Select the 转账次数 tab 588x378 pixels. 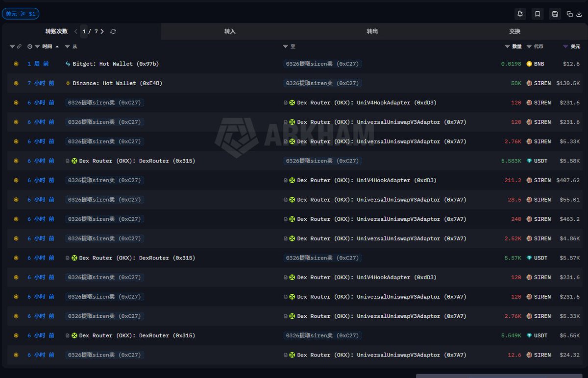coord(56,31)
